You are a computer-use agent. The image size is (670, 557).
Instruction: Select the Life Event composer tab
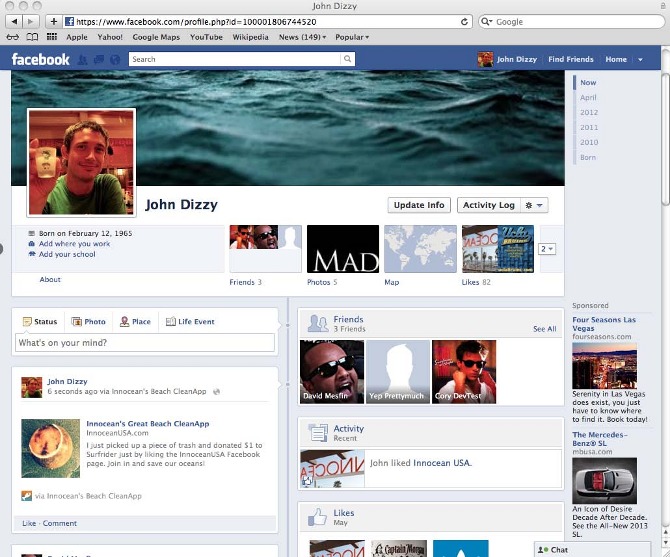pyautogui.click(x=190, y=322)
